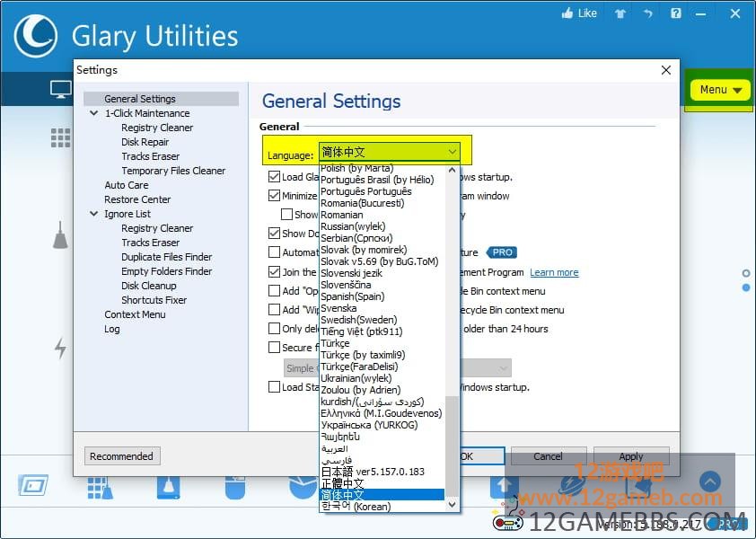Toggle the indented Show checkbox below Minimize
This screenshot has height=539, width=756.
pyautogui.click(x=287, y=214)
